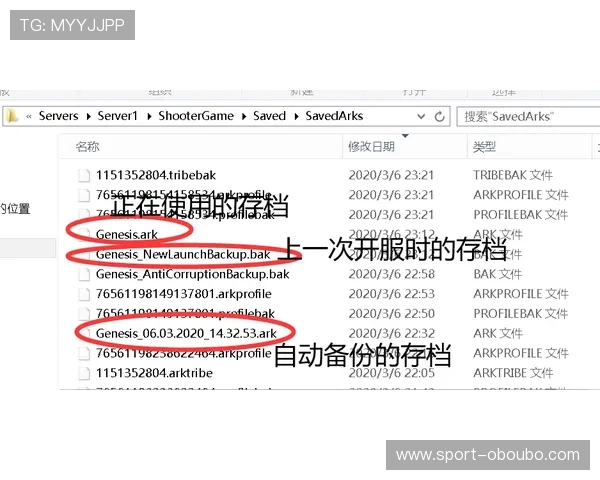
Task: Navigate to Servers breadcrumb
Action: 59,116
